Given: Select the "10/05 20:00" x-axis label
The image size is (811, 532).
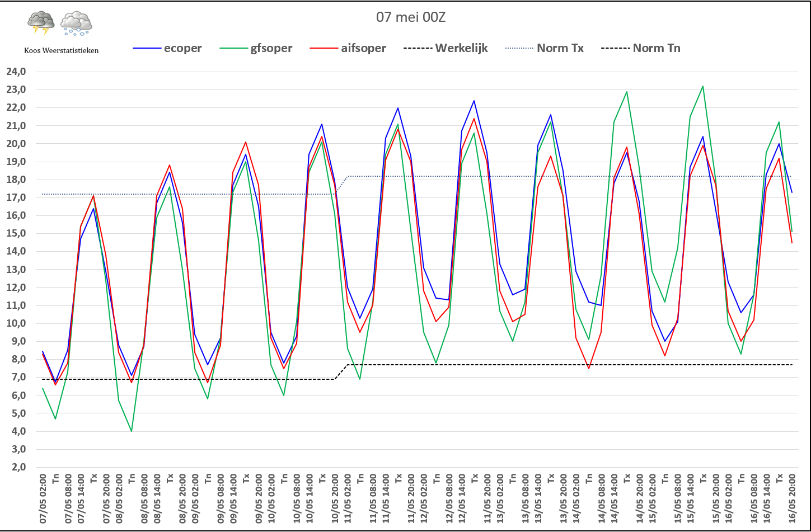Looking at the screenshot, I should click(x=335, y=498).
